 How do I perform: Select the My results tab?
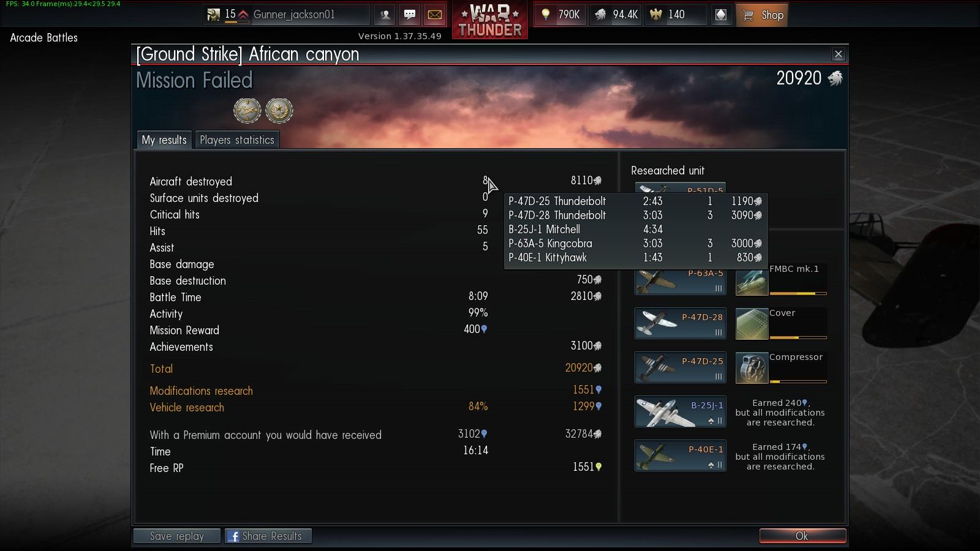point(164,140)
